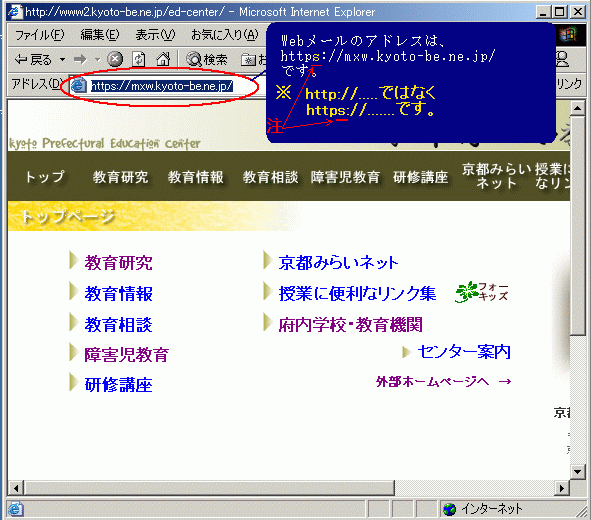Click the Refresh page icon
The height and width of the screenshot is (520, 591).
coord(139,59)
